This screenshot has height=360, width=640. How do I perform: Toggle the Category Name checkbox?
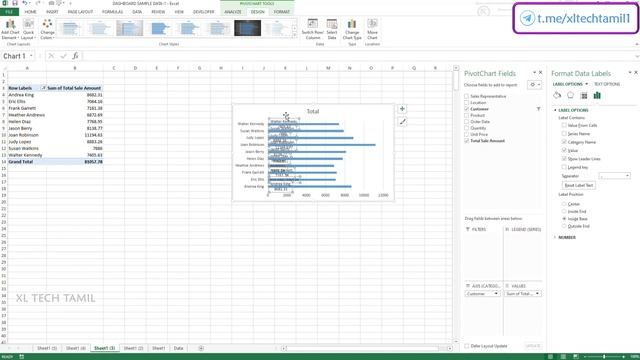(564, 142)
